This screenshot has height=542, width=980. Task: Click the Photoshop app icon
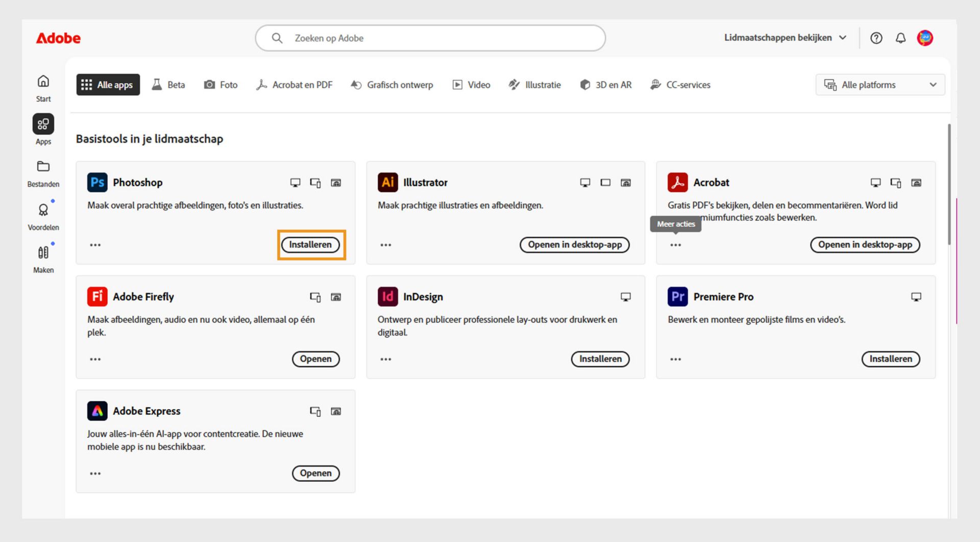(x=97, y=183)
